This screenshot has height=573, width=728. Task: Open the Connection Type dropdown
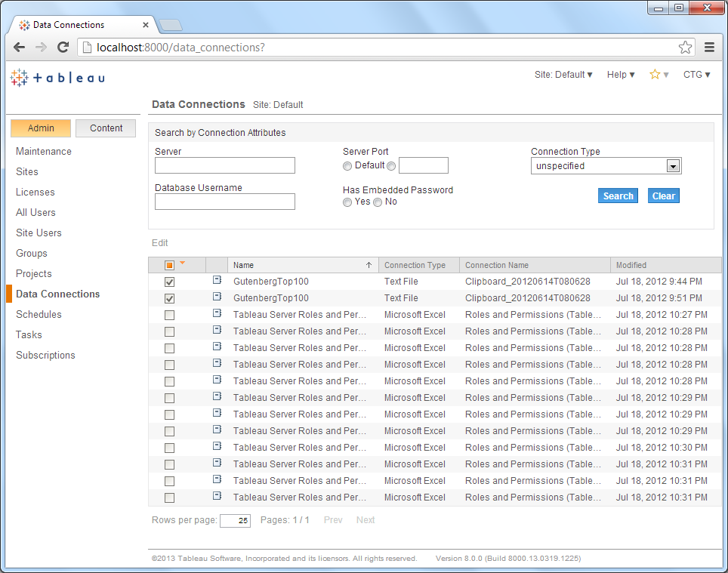[672, 165]
